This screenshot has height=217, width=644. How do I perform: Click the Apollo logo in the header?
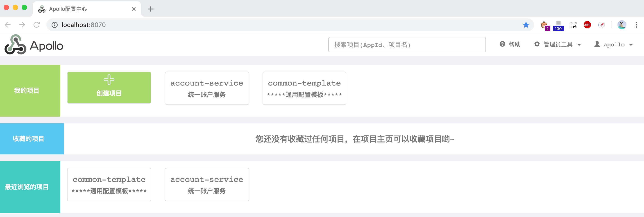(34, 45)
